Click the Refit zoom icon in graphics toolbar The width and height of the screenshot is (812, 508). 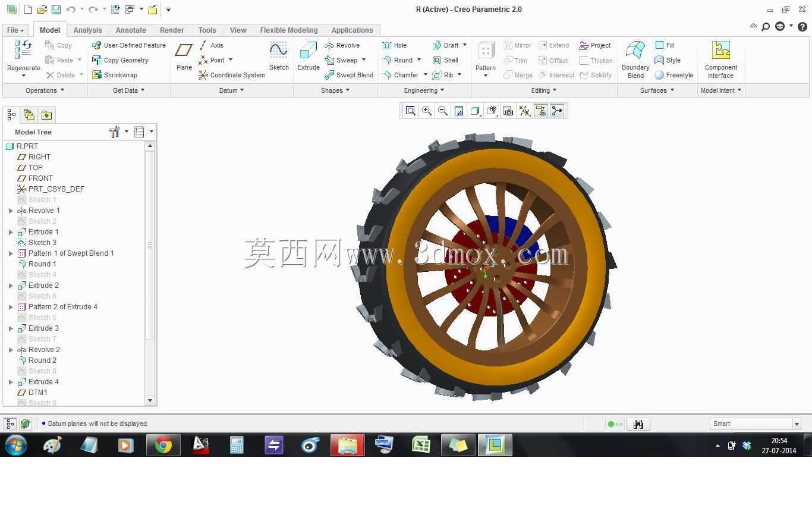[410, 111]
